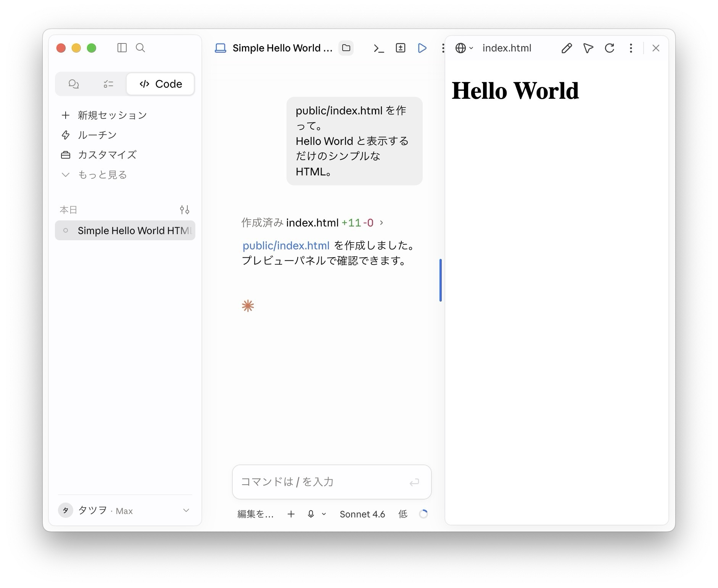
Task: Open the タツヲ Max account menu
Action: click(x=125, y=510)
